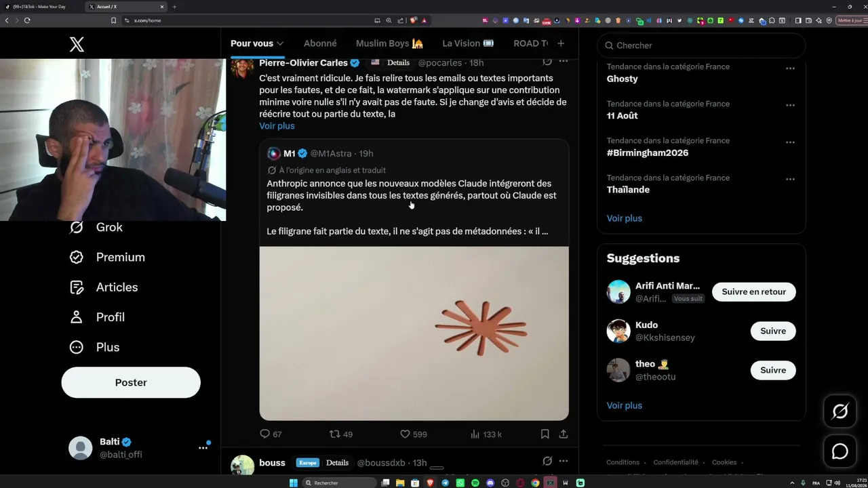
Task: Expand the Plus menu in the sidebar
Action: click(94, 347)
